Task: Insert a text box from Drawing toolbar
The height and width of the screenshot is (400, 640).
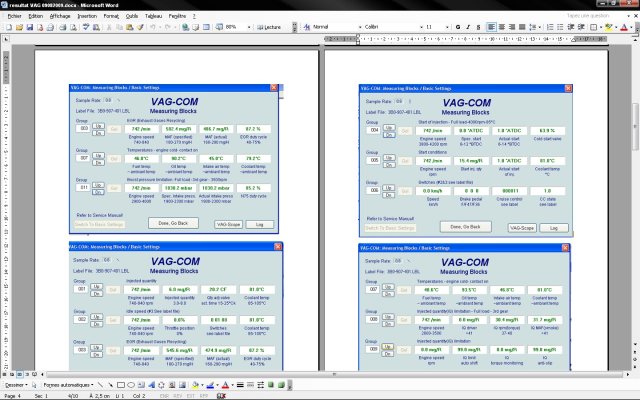Action: pyautogui.click(x=141, y=385)
